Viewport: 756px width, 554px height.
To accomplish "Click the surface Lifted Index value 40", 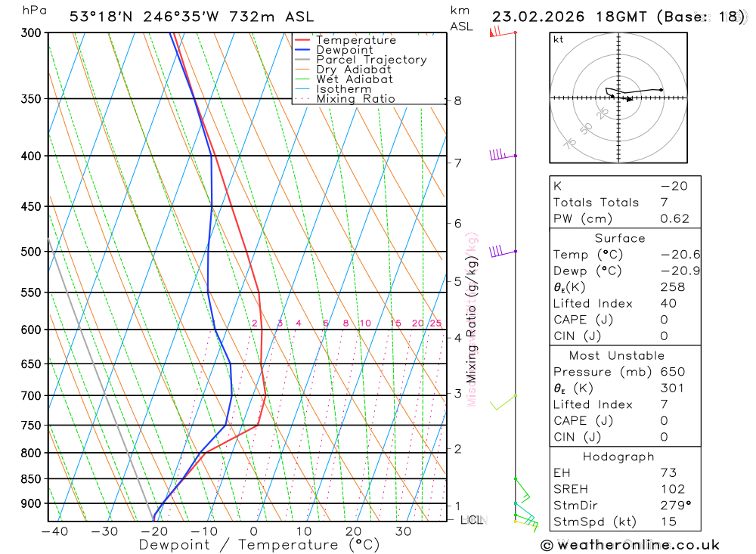I will pos(668,304).
